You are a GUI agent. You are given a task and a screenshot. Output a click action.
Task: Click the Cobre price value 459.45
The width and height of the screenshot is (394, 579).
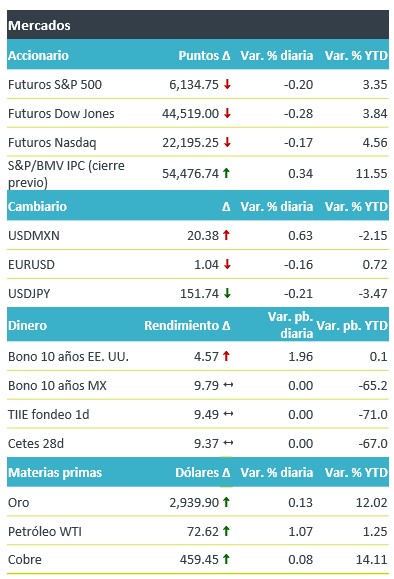pos(199,559)
